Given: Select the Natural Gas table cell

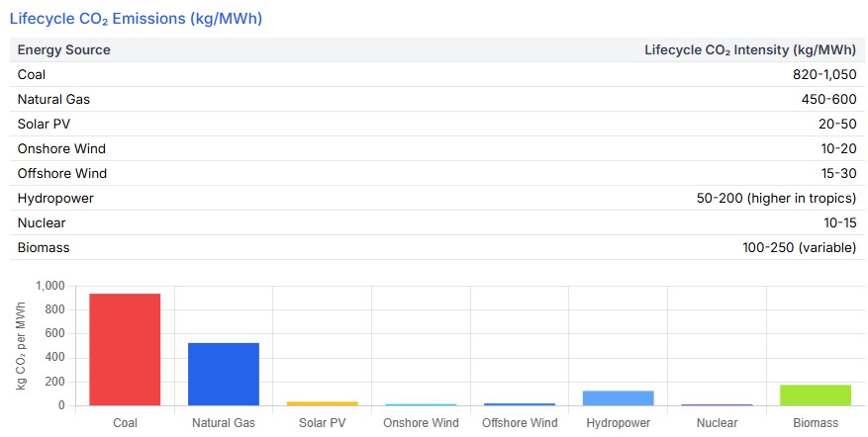Looking at the screenshot, I should point(54,99).
